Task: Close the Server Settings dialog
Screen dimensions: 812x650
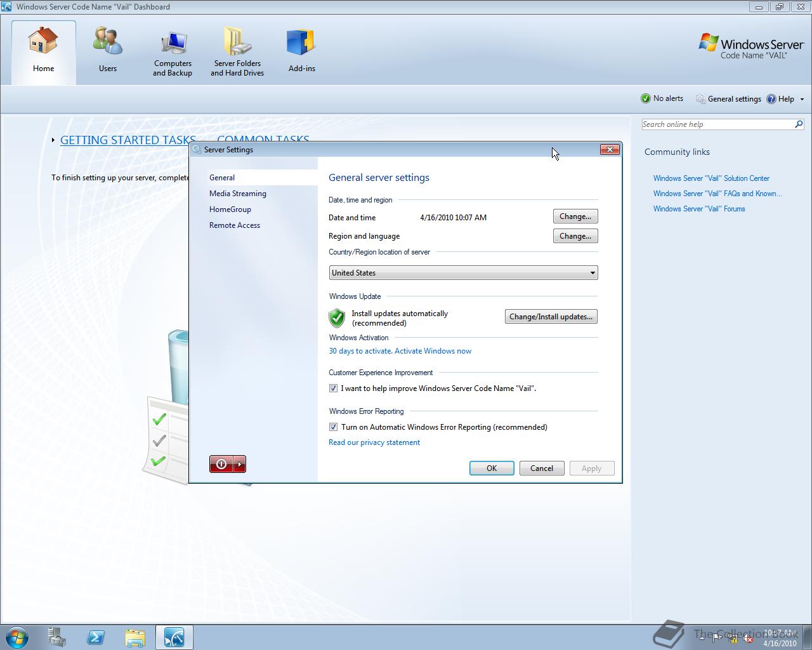Action: (610, 150)
